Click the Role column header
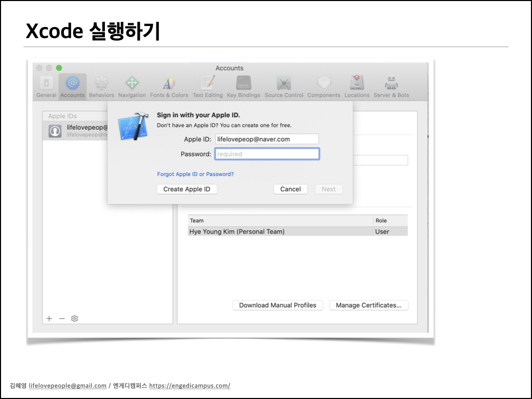The height and width of the screenshot is (399, 532). (391, 220)
